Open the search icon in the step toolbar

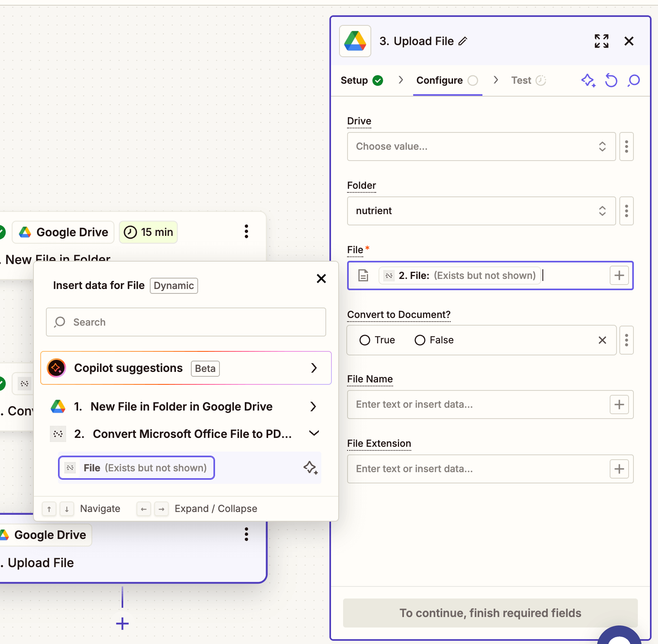633,80
